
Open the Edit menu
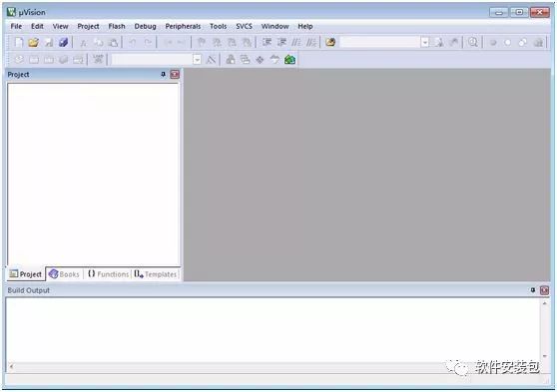coord(37,26)
